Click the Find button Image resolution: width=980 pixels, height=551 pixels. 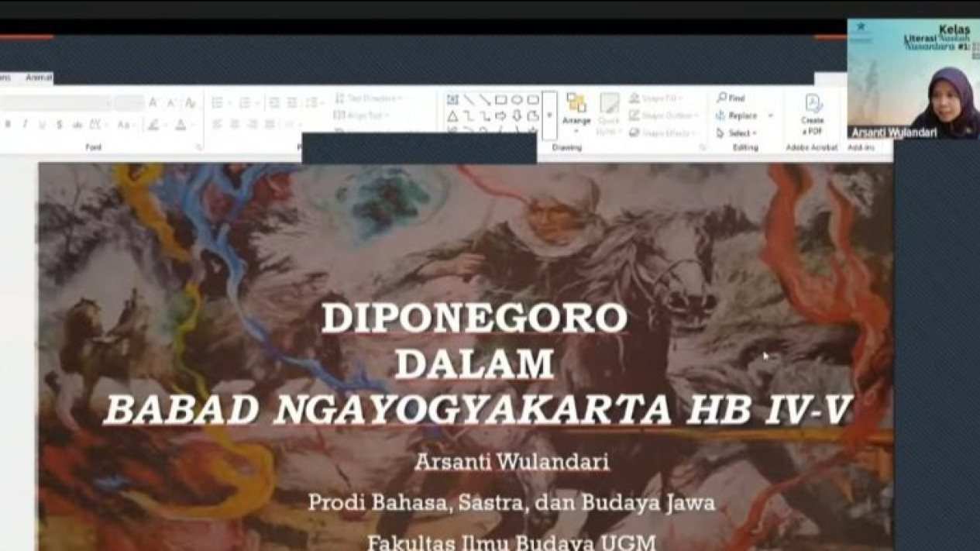[731, 98]
